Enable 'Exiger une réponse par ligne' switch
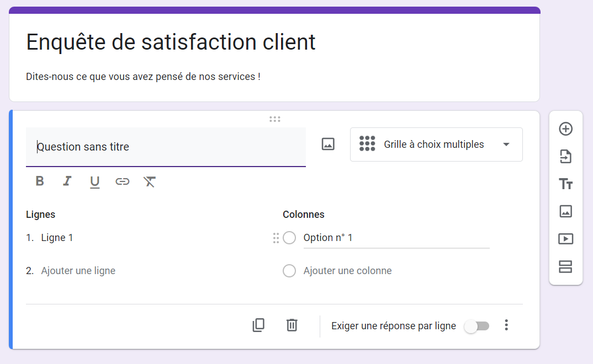593x364 pixels. coord(476,326)
